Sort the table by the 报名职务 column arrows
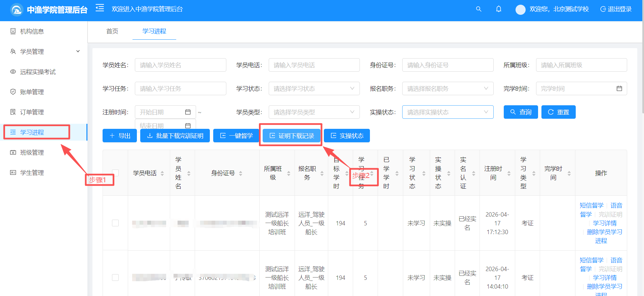 322,173
